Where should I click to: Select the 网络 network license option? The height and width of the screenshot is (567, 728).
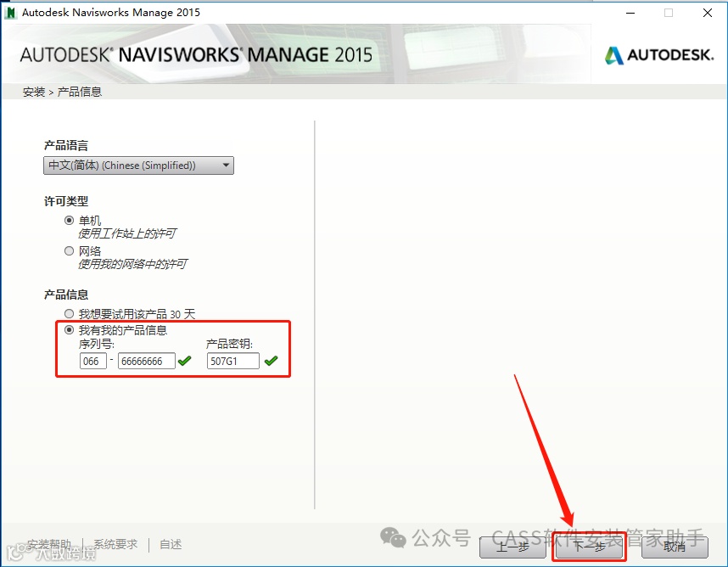point(70,250)
